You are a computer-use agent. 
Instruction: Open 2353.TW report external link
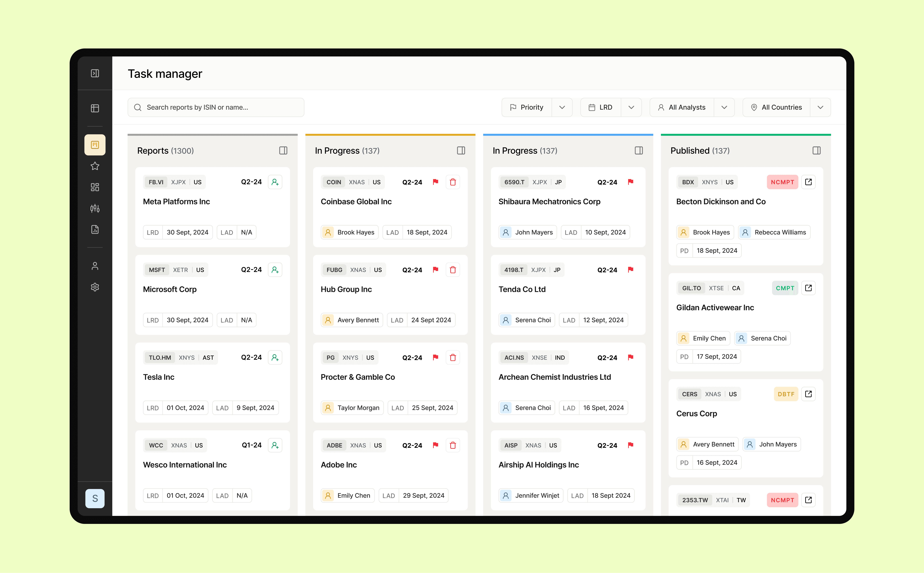pyautogui.click(x=808, y=500)
